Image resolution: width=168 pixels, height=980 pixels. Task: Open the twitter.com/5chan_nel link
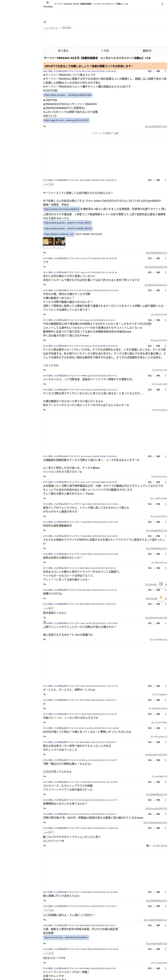coord(58,234)
